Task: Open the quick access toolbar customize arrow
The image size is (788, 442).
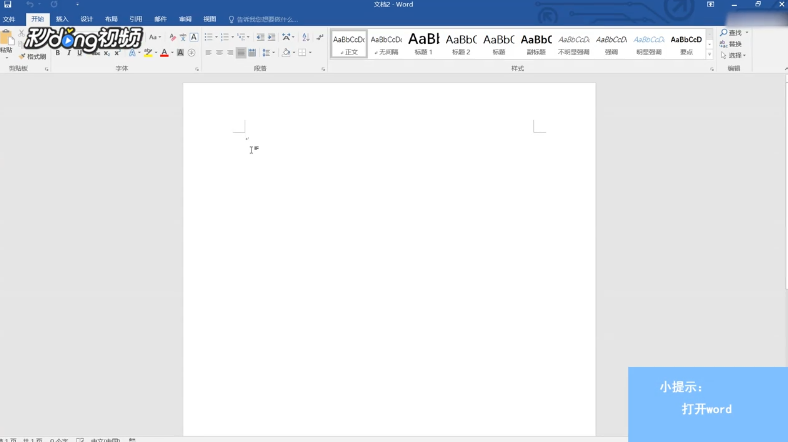Action: (x=77, y=5)
